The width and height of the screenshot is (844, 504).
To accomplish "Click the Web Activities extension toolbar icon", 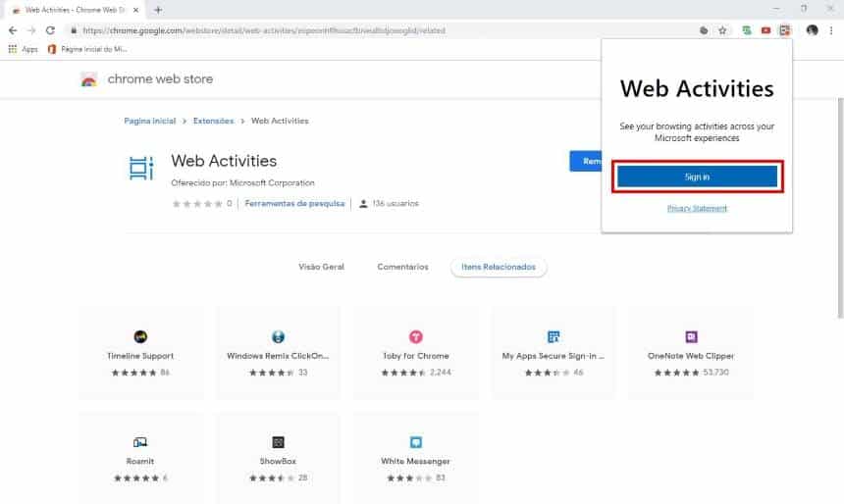I will (x=785, y=30).
